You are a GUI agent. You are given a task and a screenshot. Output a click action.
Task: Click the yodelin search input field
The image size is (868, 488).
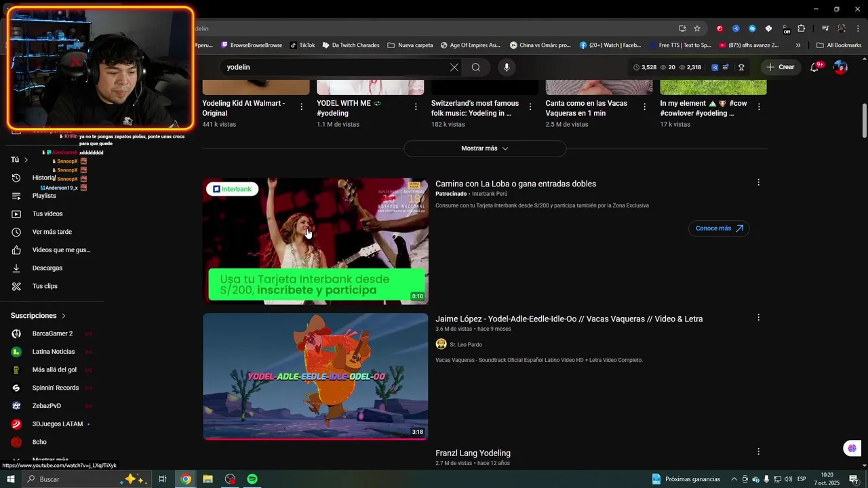[336, 67]
